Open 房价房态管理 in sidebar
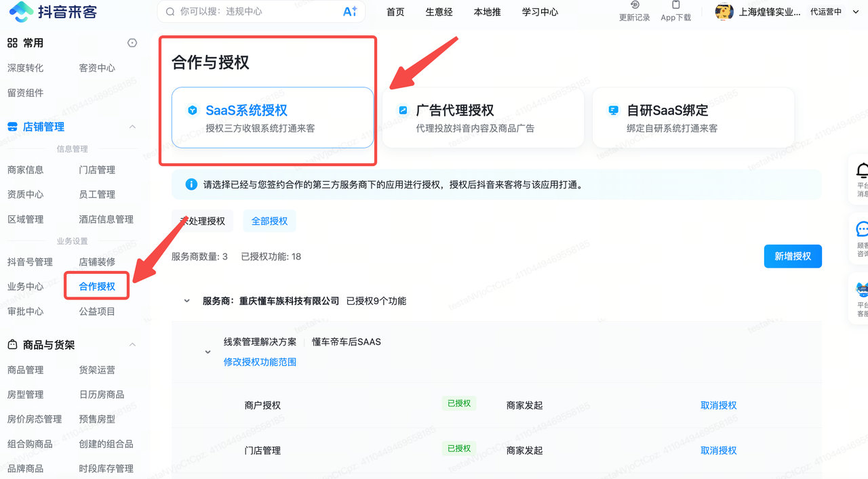The image size is (868, 479). [x=34, y=419]
